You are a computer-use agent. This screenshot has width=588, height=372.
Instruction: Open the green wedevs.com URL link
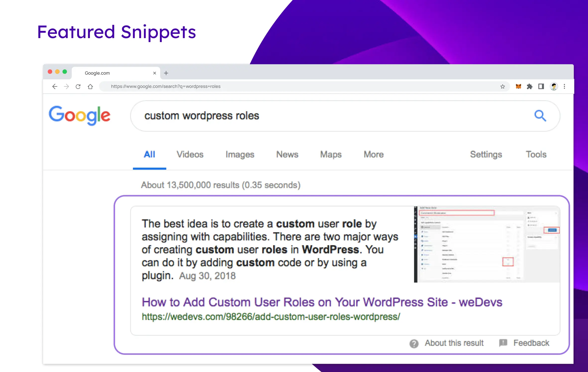(271, 317)
